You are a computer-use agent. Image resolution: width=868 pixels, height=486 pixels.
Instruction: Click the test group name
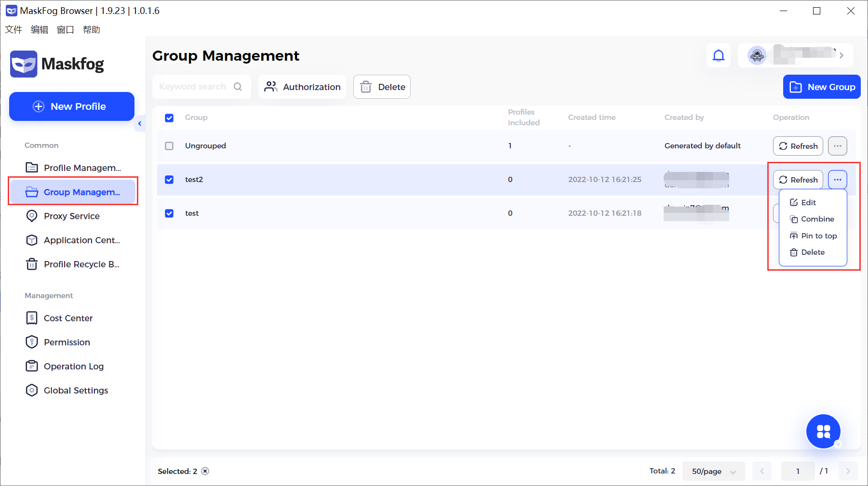click(192, 213)
